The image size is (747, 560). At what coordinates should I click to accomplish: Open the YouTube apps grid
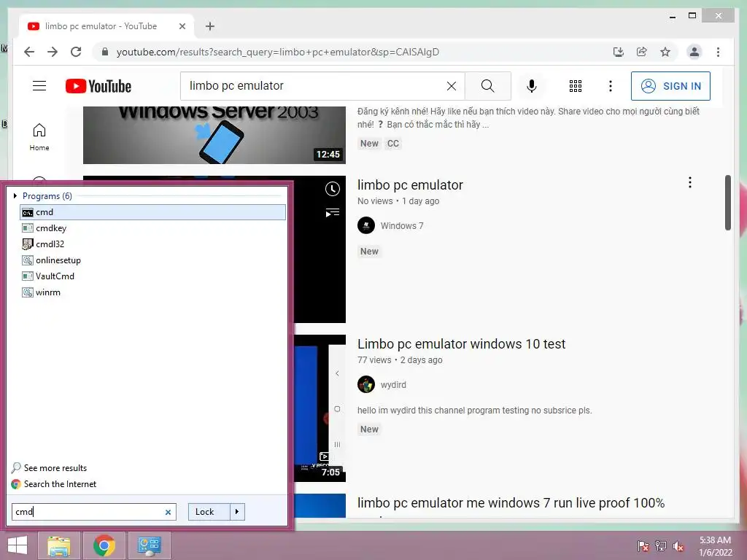coord(576,86)
